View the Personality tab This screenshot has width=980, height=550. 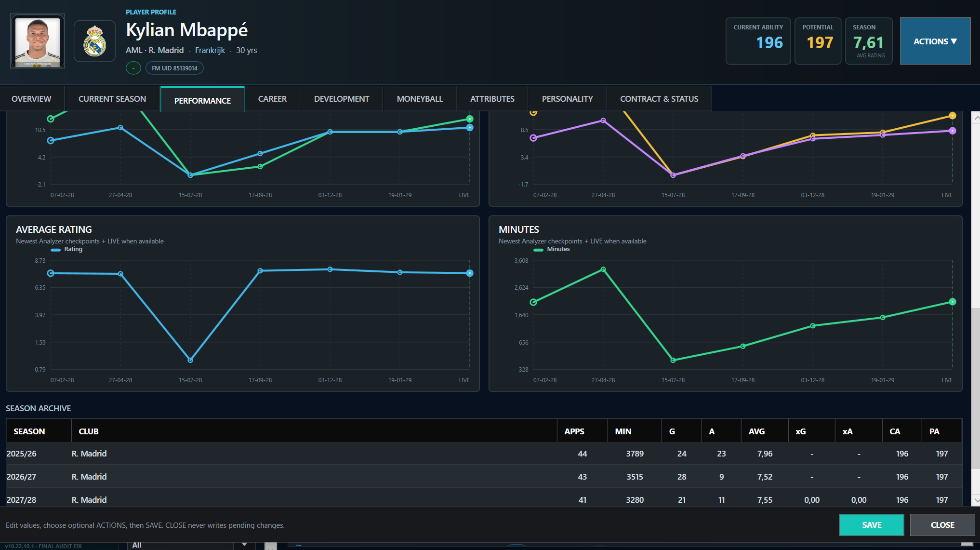point(568,99)
